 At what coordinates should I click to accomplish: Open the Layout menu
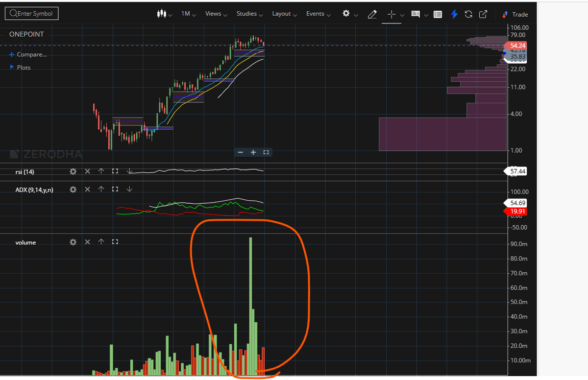[285, 14]
